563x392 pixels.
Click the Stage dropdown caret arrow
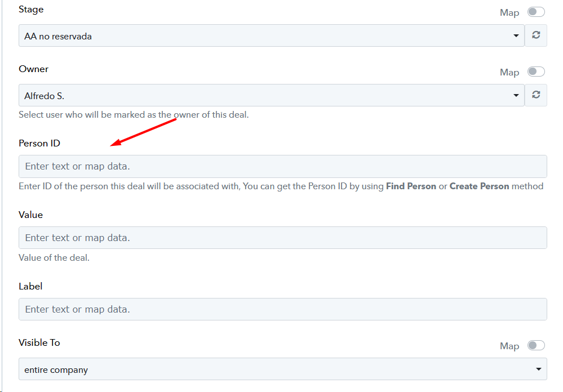[516, 35]
